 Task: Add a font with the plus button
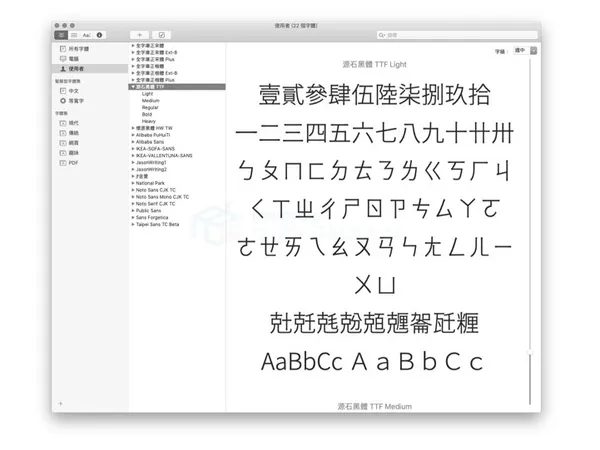tap(139, 35)
